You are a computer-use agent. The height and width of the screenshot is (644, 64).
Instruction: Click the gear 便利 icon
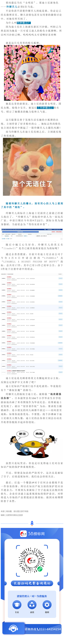[47, 605]
